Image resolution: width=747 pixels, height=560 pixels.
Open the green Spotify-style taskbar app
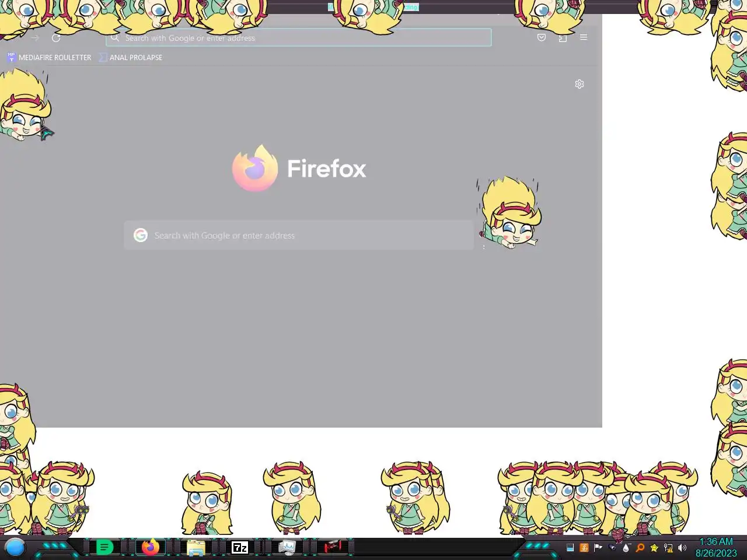pos(104,547)
